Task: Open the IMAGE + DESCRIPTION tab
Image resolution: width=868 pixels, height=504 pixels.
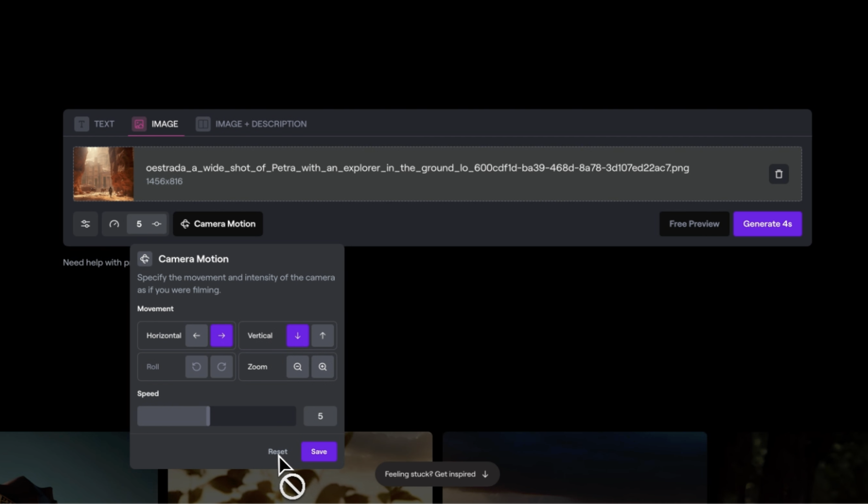Action: click(251, 124)
